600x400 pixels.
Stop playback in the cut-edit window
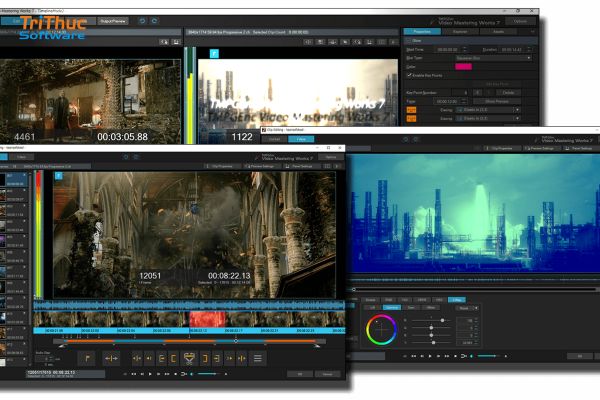[175, 374]
